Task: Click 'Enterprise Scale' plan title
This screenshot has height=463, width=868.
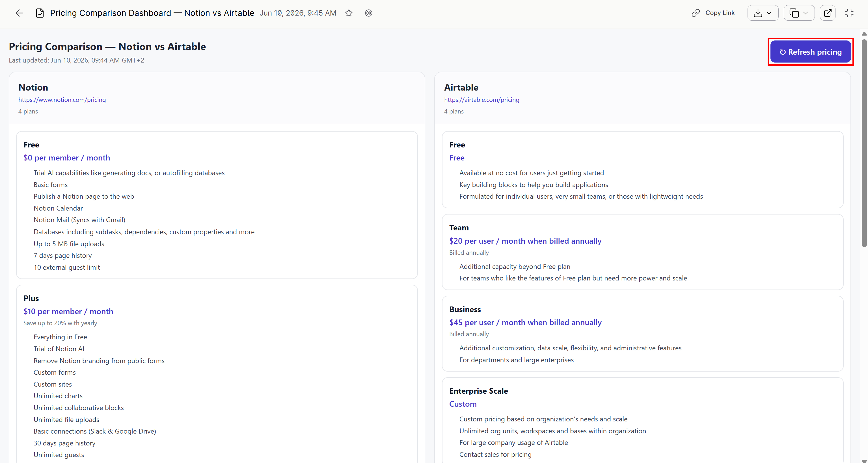Action: 478,391
